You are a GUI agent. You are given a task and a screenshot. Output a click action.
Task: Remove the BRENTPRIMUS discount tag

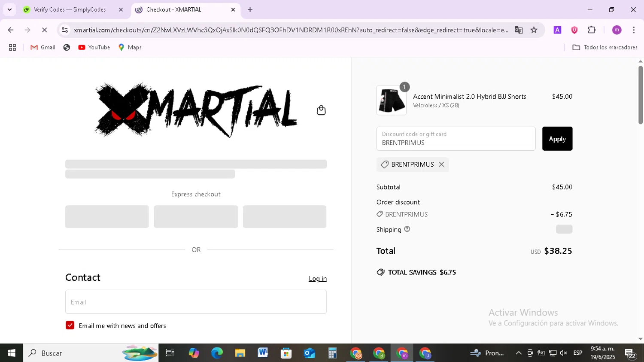441,164
